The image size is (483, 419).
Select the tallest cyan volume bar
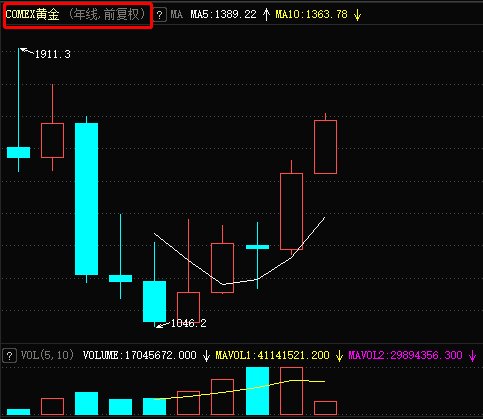point(257,391)
